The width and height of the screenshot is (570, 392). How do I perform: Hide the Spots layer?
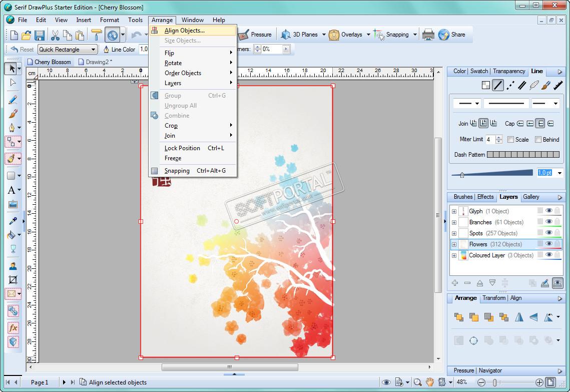coord(549,233)
